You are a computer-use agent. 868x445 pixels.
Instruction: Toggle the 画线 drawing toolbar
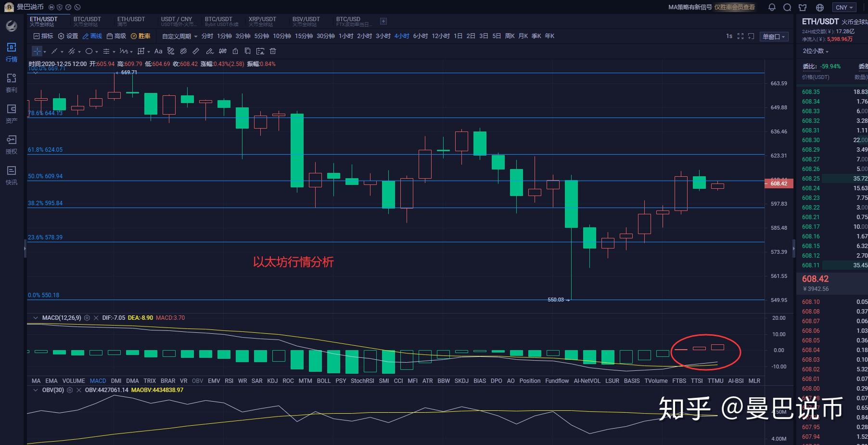point(92,36)
